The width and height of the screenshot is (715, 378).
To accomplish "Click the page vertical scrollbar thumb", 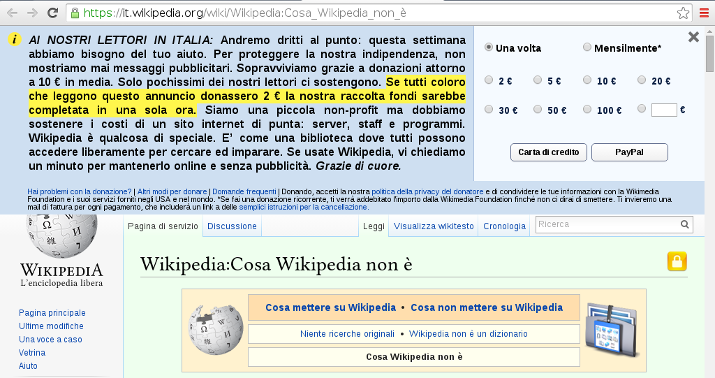I will click(x=710, y=53).
